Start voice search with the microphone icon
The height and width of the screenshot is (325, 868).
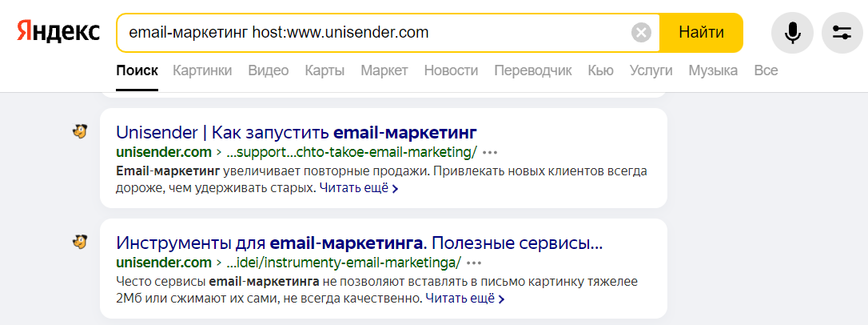tap(792, 33)
